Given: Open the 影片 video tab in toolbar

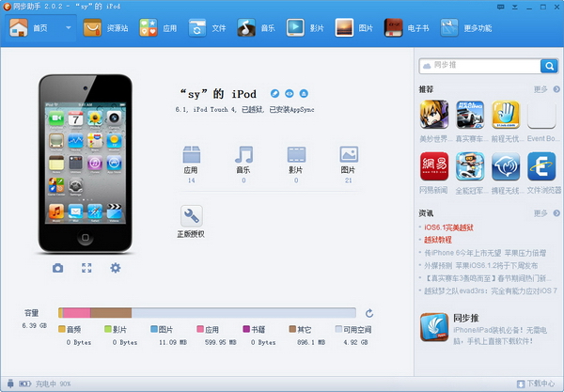Looking at the screenshot, I should click(305, 28).
